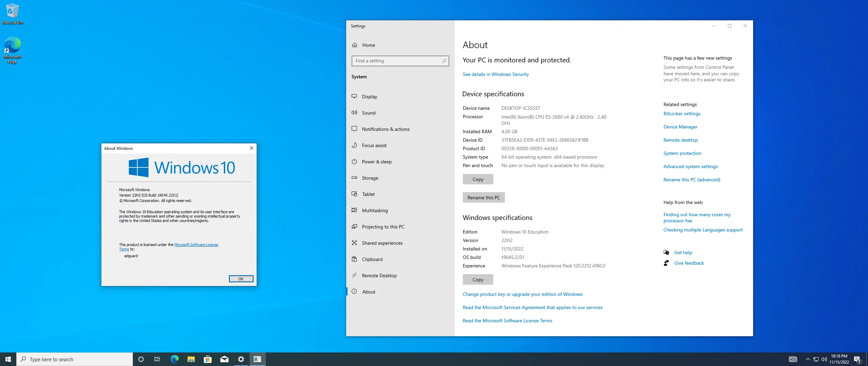This screenshot has height=366, width=868.
Task: Open Display settings in sidebar
Action: (369, 97)
